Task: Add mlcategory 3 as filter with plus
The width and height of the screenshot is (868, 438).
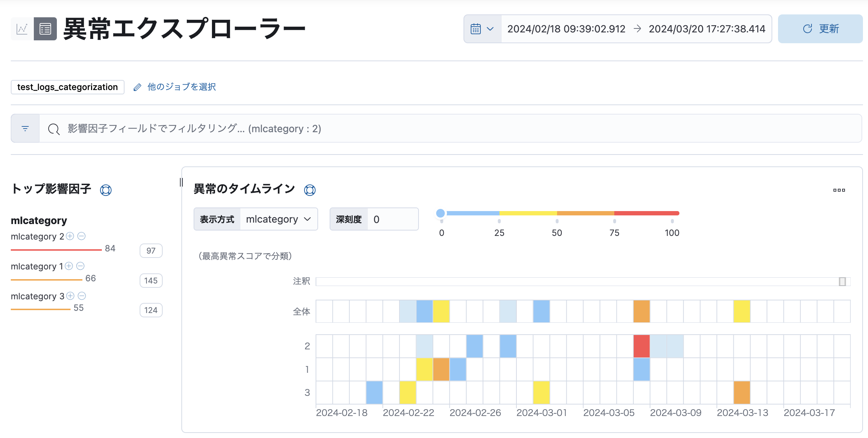Action: pos(71,296)
